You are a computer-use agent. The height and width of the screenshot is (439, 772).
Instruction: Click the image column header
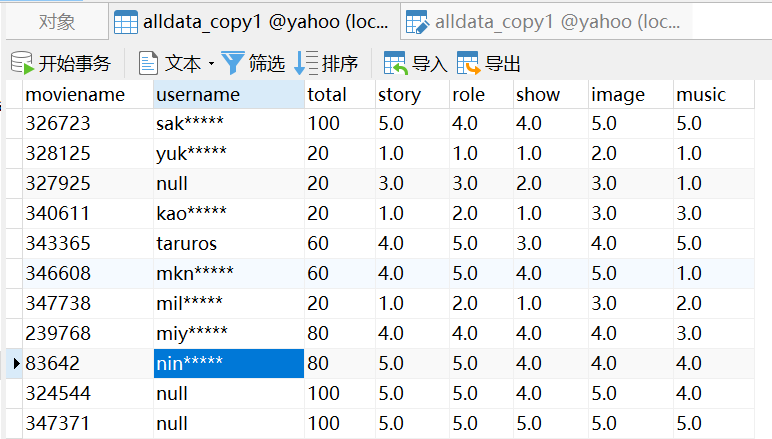pos(631,94)
